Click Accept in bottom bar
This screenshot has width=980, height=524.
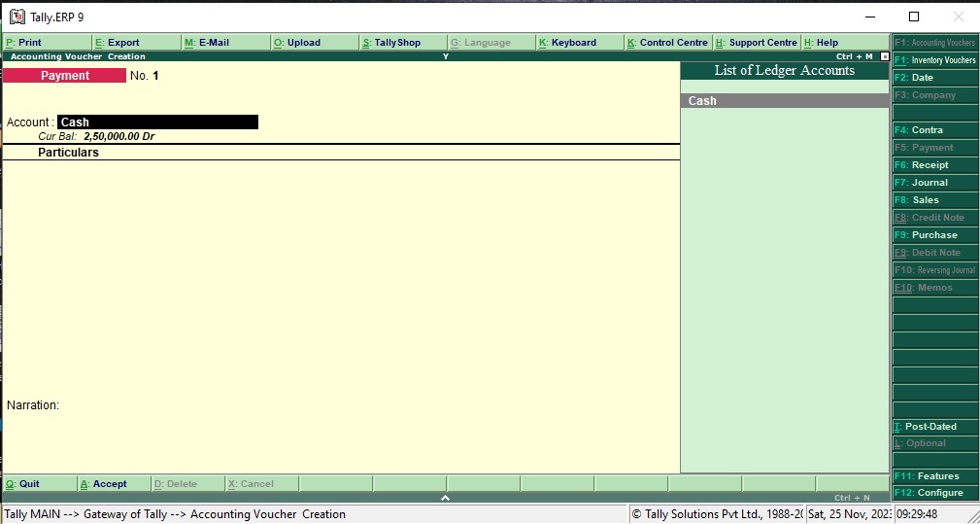pos(115,484)
